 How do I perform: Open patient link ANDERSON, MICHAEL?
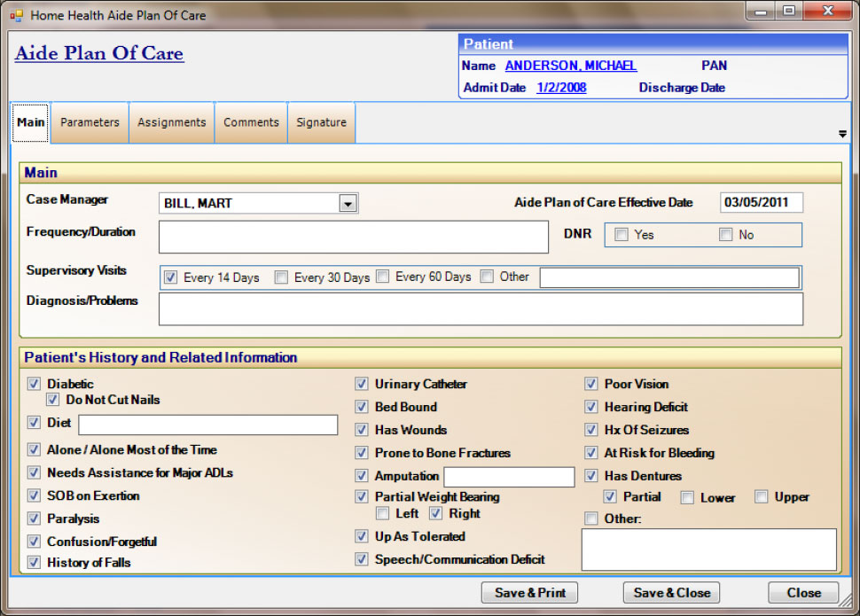coord(570,65)
